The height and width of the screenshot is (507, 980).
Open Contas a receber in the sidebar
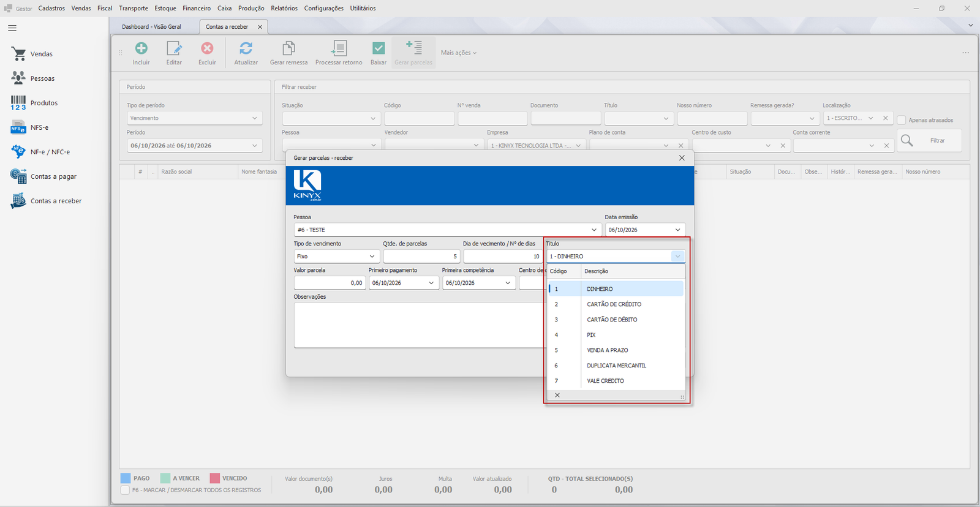coord(56,201)
